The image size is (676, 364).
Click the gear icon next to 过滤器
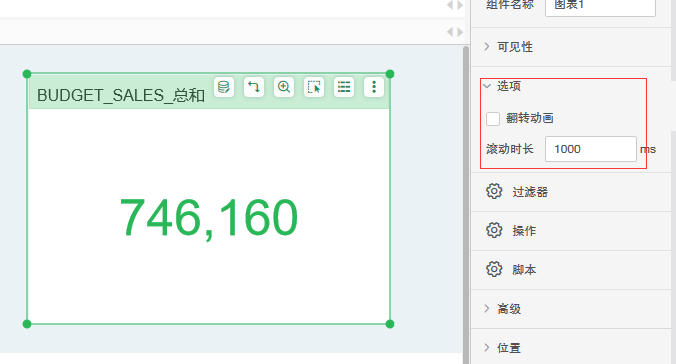pos(494,191)
